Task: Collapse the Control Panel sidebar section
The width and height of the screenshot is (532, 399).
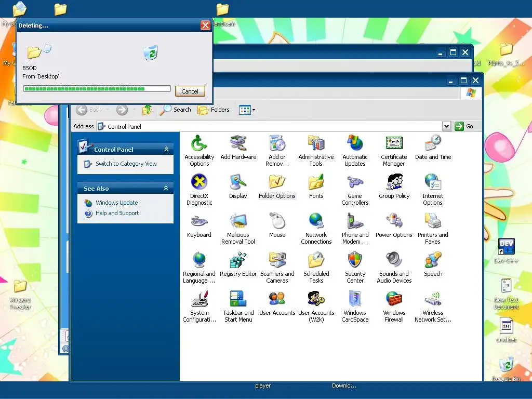Action: tap(166, 149)
